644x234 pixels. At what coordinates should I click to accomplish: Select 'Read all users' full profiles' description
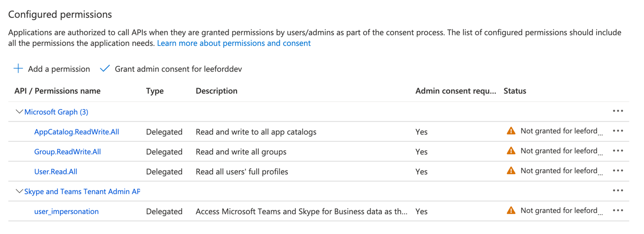pos(242,172)
